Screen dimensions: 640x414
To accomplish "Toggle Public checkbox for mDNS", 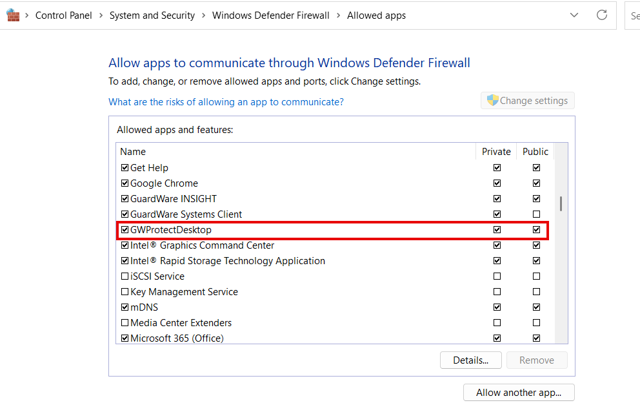I will tap(536, 307).
